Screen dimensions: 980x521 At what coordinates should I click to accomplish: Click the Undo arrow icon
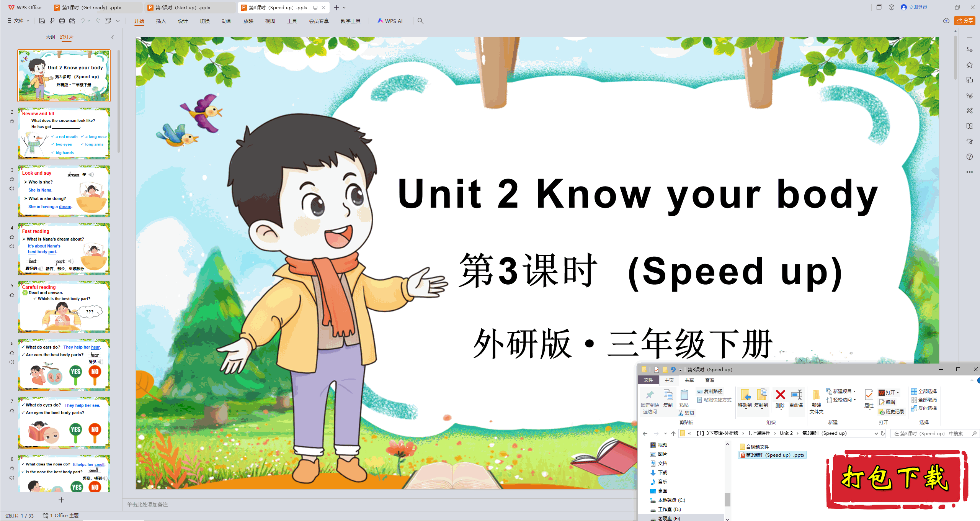82,21
